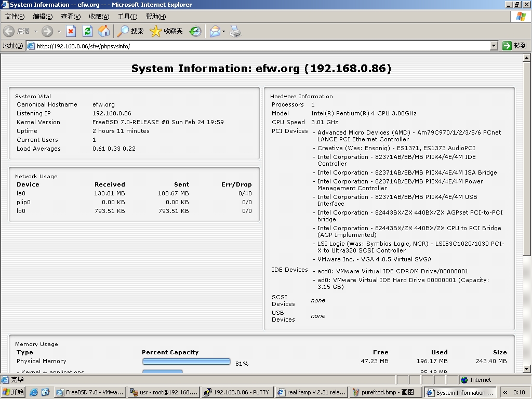The image size is (532, 399).
Task: Click Physical Memory free value 47.23 MB
Action: (x=375, y=361)
